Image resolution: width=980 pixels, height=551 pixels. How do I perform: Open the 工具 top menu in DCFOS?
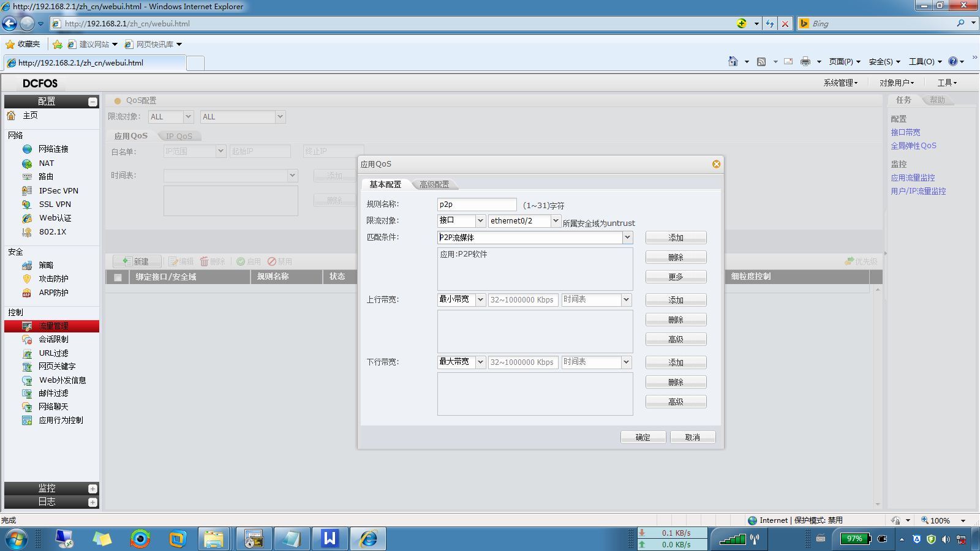(947, 83)
